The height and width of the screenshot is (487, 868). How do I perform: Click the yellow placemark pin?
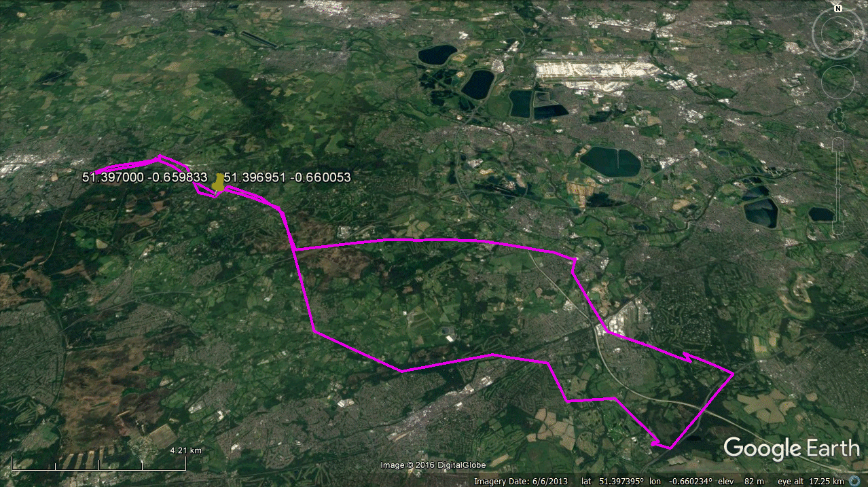[218, 183]
